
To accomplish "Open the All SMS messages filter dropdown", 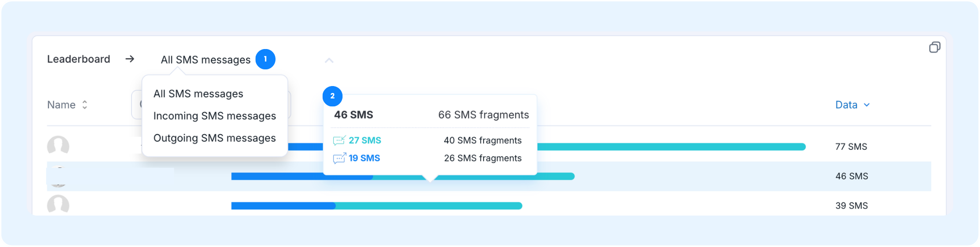I will [206, 60].
